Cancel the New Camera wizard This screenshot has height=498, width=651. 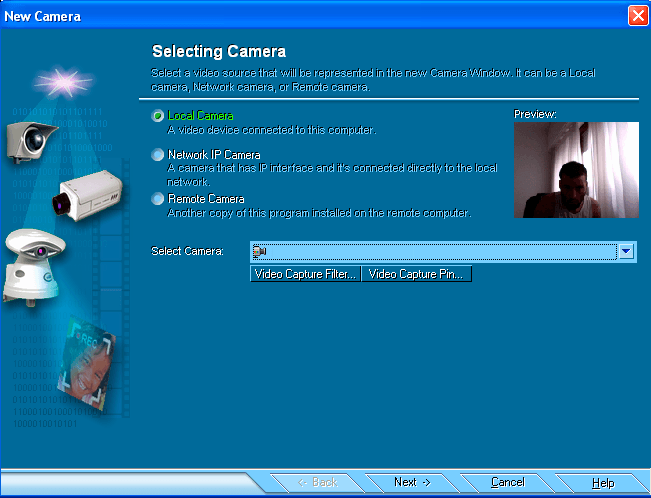coord(507,482)
